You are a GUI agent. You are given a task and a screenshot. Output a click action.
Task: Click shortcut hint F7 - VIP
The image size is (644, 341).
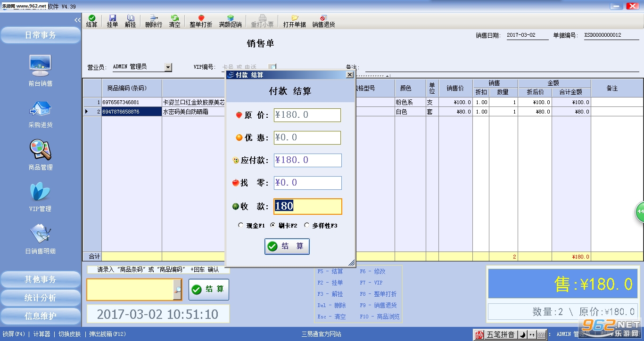click(x=372, y=283)
